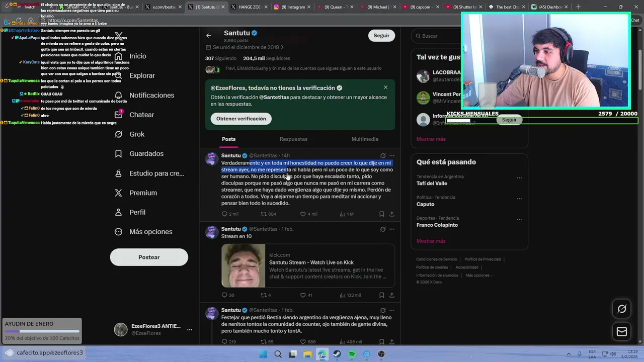Open more options on the 'Stream en 10' post
This screenshot has height=362, width=644.
(x=392, y=229)
